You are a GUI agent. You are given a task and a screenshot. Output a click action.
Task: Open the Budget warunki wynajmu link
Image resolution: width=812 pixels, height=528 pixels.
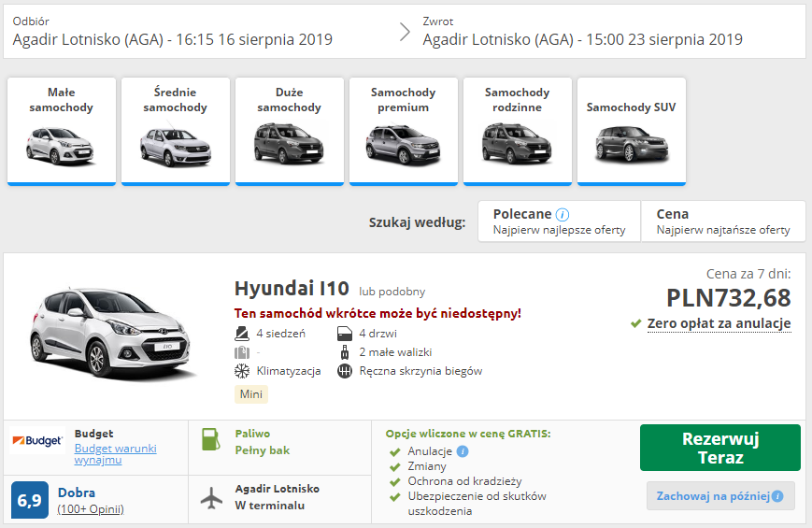[x=115, y=454]
